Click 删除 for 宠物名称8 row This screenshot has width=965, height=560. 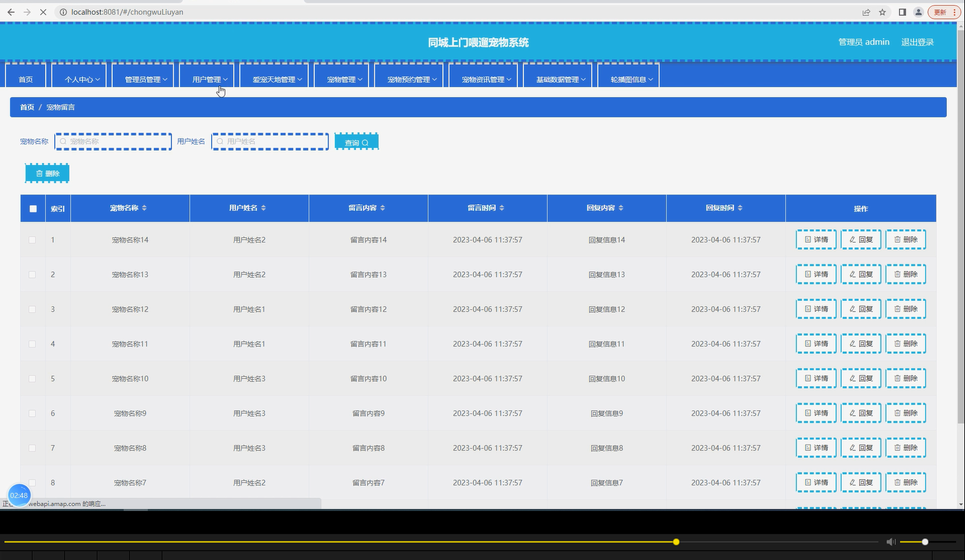906,448
